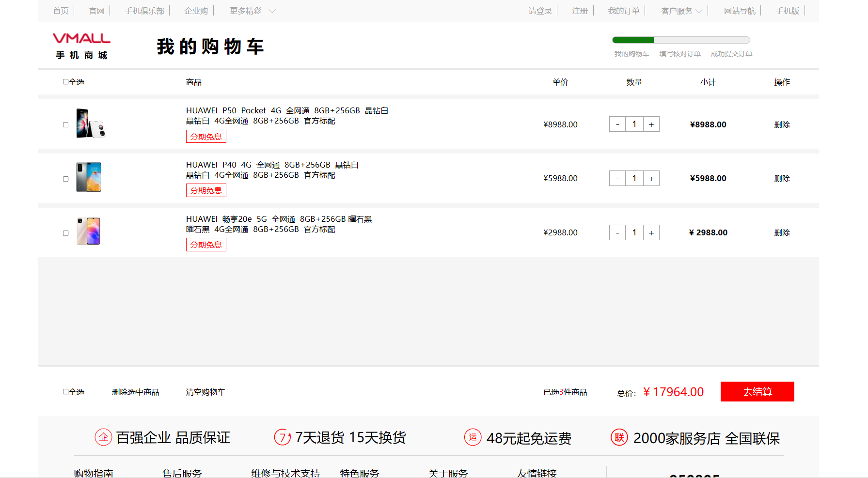Expand the 更多精彩 dropdown

click(252, 11)
